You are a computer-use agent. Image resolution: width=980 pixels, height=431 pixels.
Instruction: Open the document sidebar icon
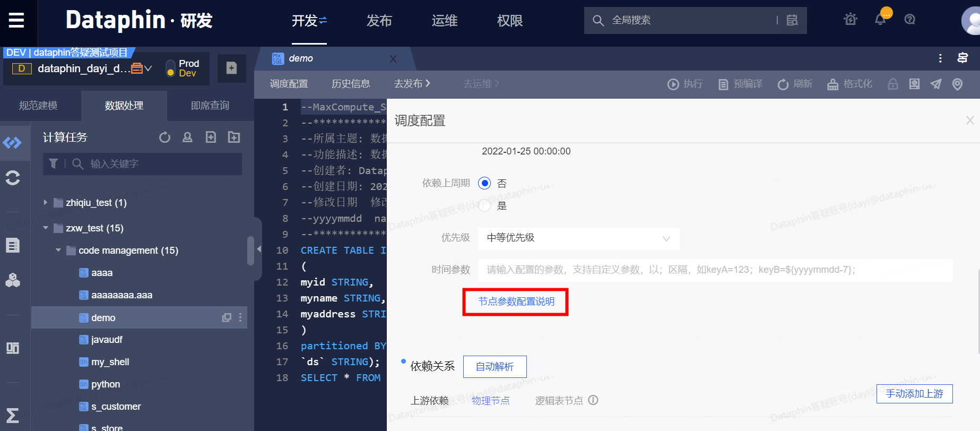pos(12,245)
